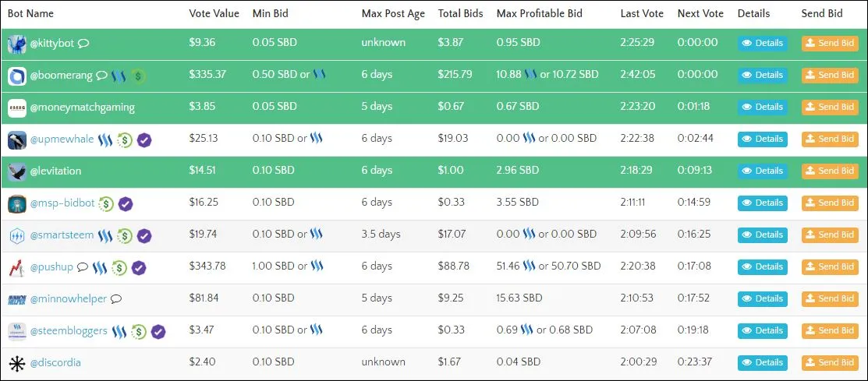Show Details for the @pushup bot
Image resolution: width=868 pixels, height=381 pixels.
click(763, 267)
